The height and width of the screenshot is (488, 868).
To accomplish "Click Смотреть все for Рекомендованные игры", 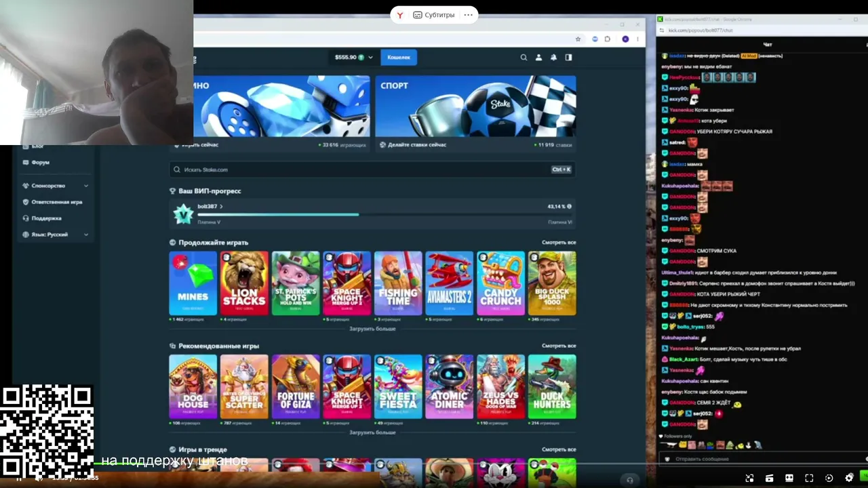I will point(559,346).
